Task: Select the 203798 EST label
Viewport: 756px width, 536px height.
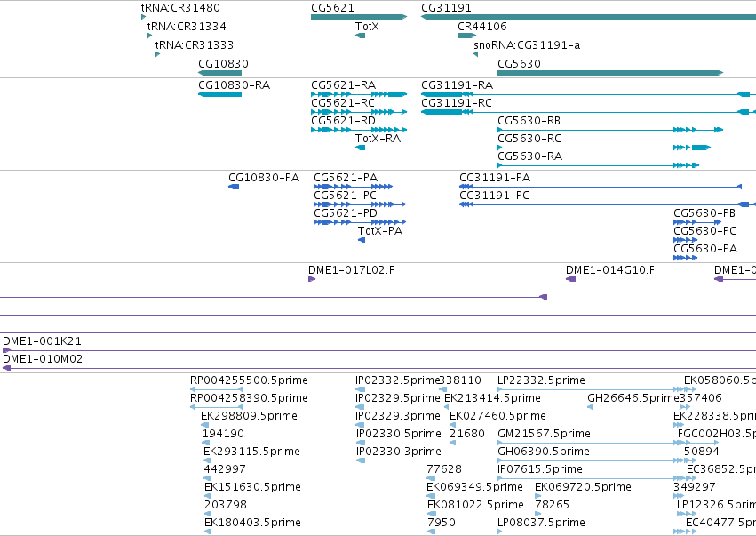Action: [226, 505]
